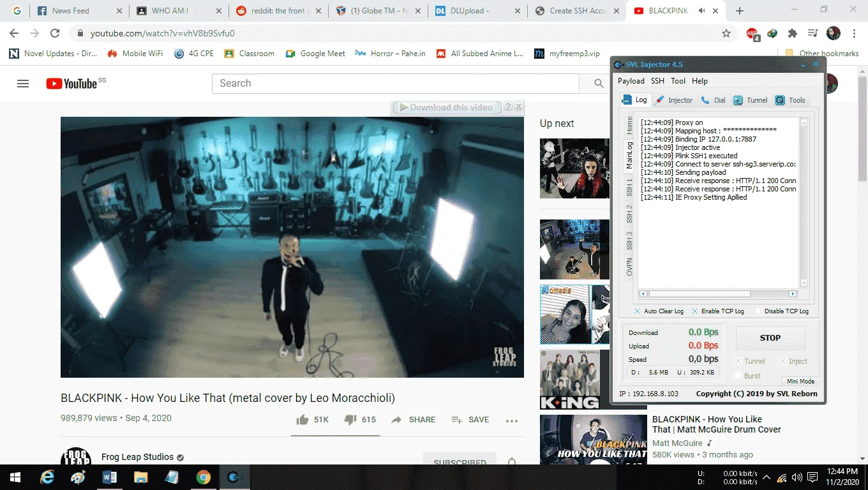Click the STOP button in SVL Injector

(x=770, y=338)
